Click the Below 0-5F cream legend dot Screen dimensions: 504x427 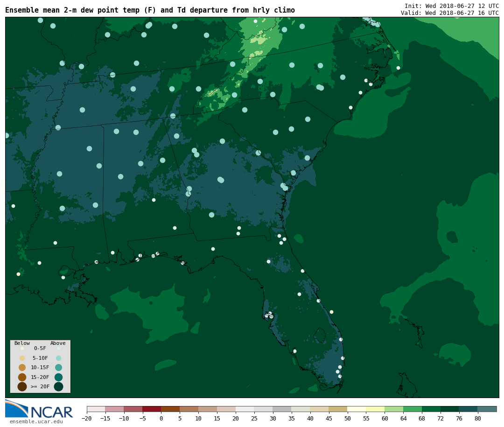(22, 348)
